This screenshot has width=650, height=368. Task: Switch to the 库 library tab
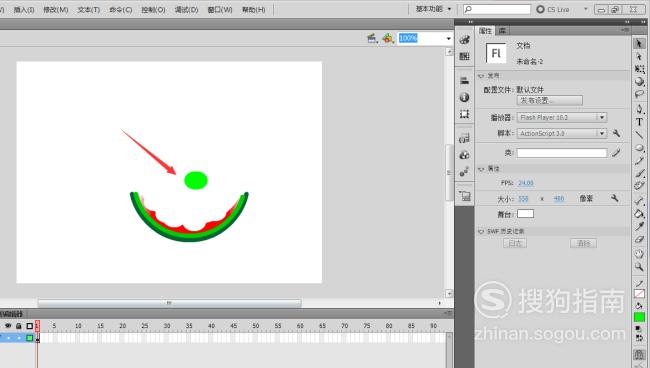pyautogui.click(x=502, y=31)
